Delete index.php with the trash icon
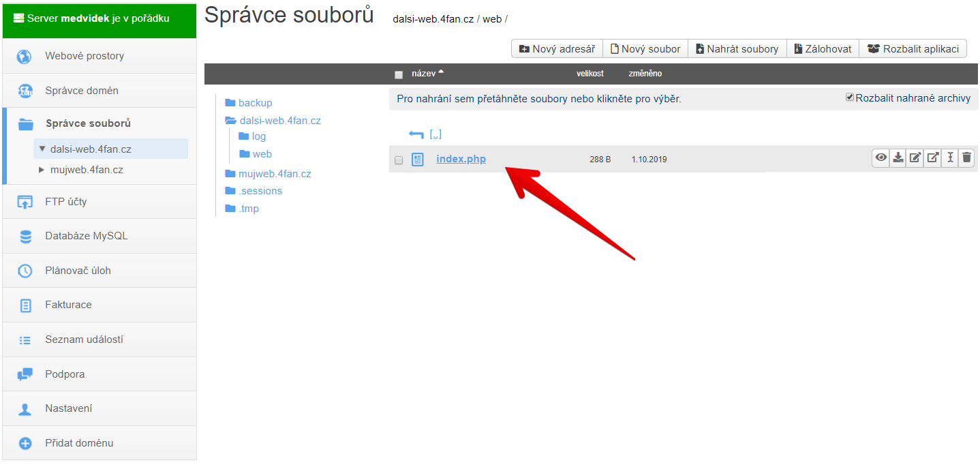 tap(966, 158)
